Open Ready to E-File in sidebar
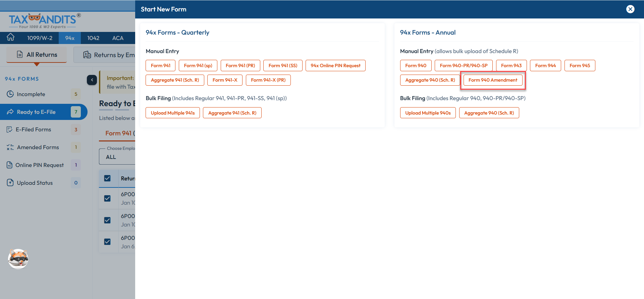 (44, 112)
